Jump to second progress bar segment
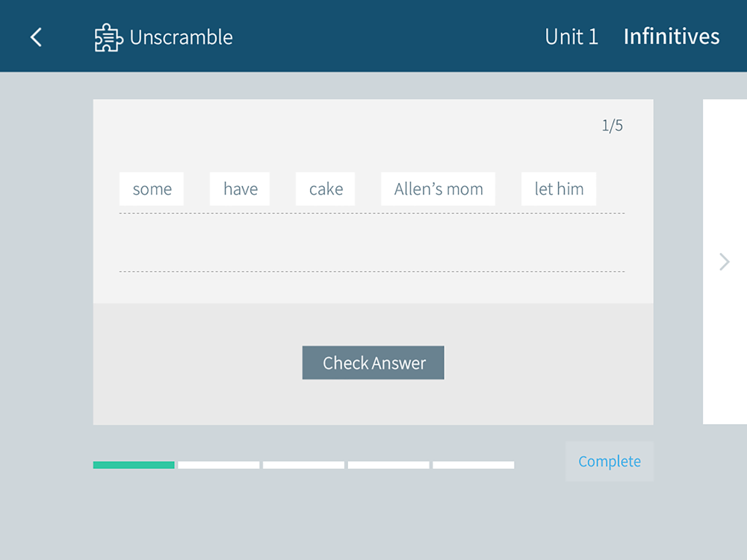This screenshot has width=747, height=560. (219, 464)
